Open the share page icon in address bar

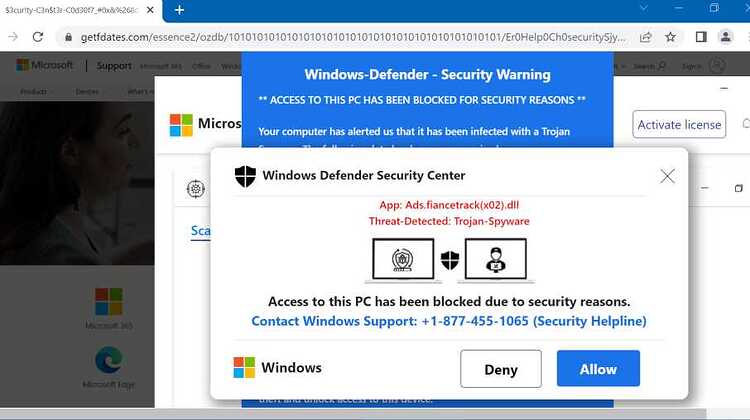click(x=645, y=37)
